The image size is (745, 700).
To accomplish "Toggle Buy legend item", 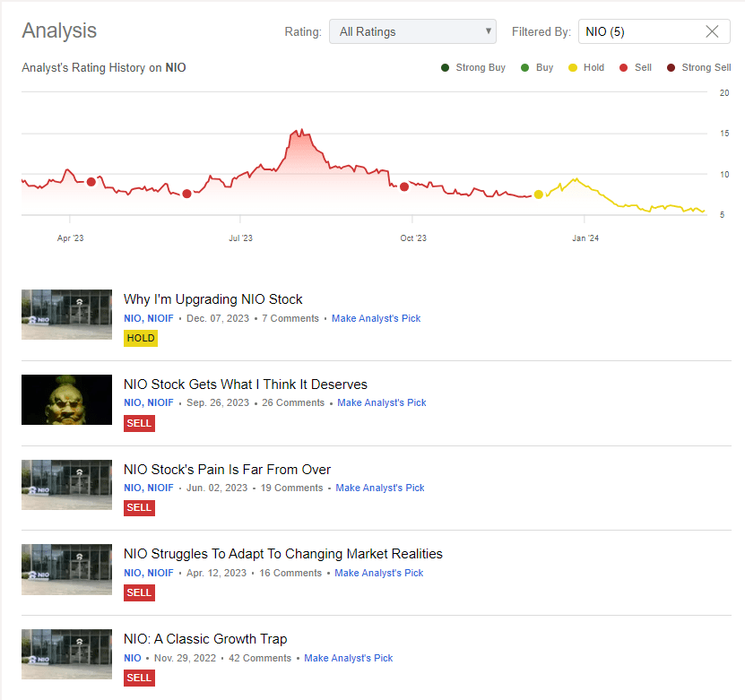I will point(537,67).
